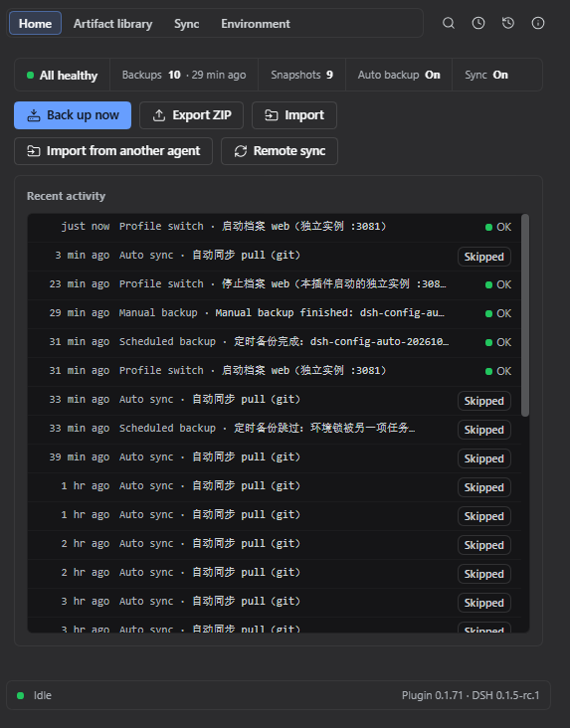570x728 pixels.
Task: Start Remote sync
Action: [280, 151]
